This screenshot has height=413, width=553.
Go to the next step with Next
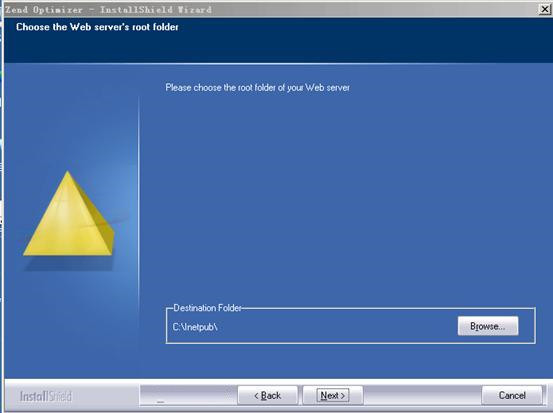(333, 395)
